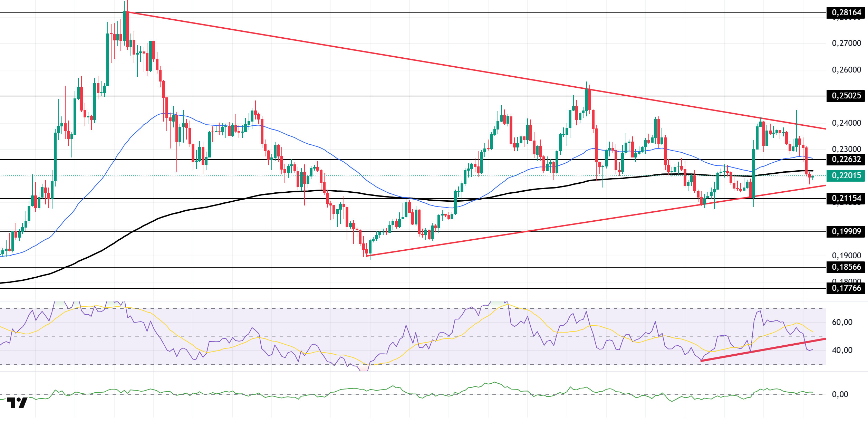
Task: Click the 0,19000 price axis tick
Action: pyautogui.click(x=846, y=256)
